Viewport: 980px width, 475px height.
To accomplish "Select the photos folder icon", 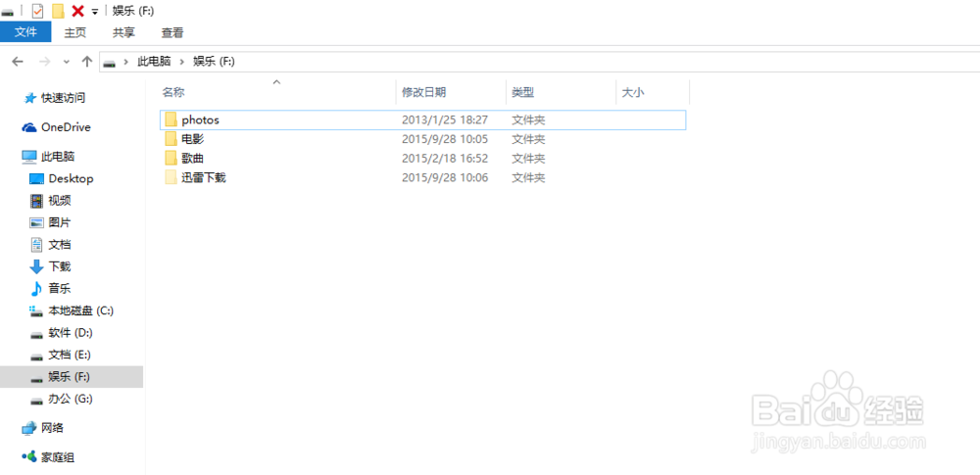I will click(171, 119).
